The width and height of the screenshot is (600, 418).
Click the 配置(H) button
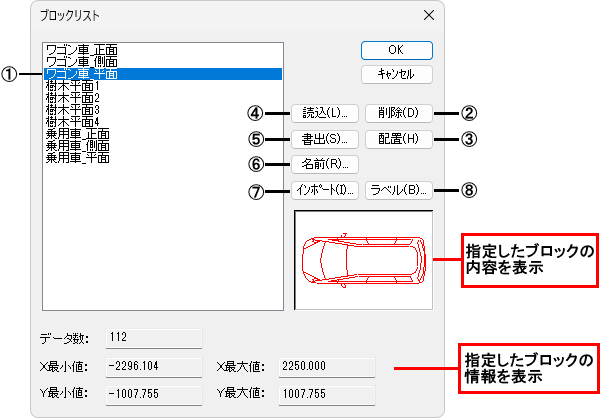399,139
